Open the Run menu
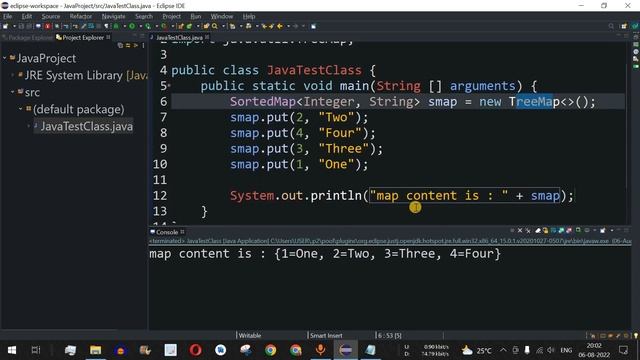The width and height of the screenshot is (640, 360). pos(196,16)
